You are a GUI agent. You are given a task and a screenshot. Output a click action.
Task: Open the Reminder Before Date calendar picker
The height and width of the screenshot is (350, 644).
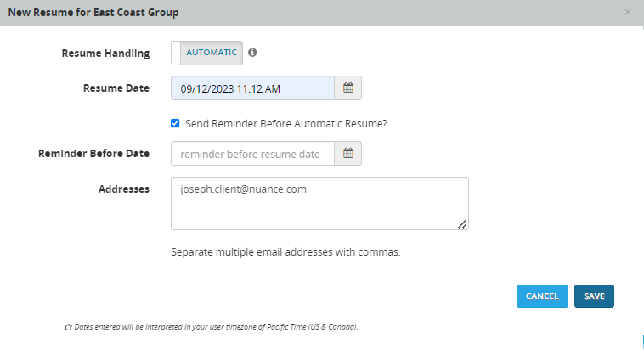[x=347, y=154]
